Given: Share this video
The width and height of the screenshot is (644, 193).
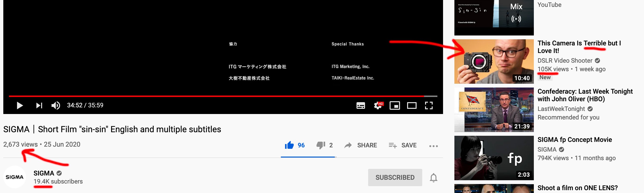Looking at the screenshot, I should point(360,145).
